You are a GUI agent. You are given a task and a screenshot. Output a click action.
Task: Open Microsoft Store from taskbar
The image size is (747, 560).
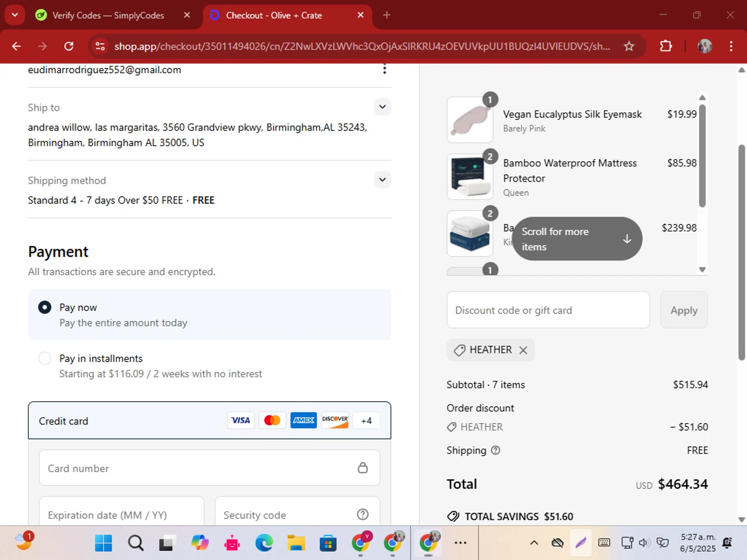[x=328, y=543]
